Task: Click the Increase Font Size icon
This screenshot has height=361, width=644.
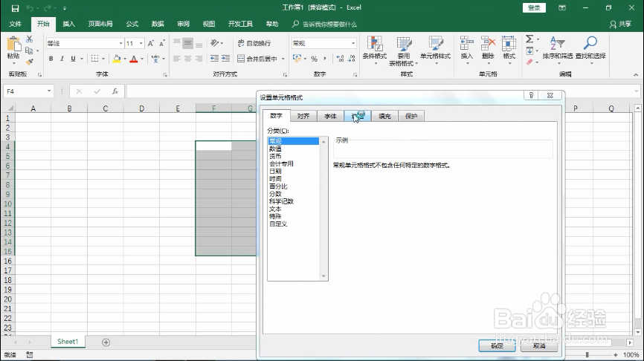Action: pos(151,44)
